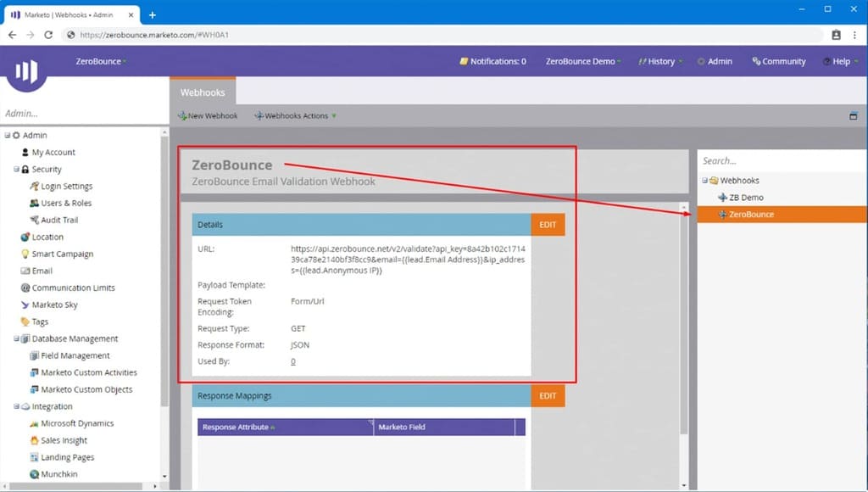Collapse the Admin tree root

click(7, 135)
